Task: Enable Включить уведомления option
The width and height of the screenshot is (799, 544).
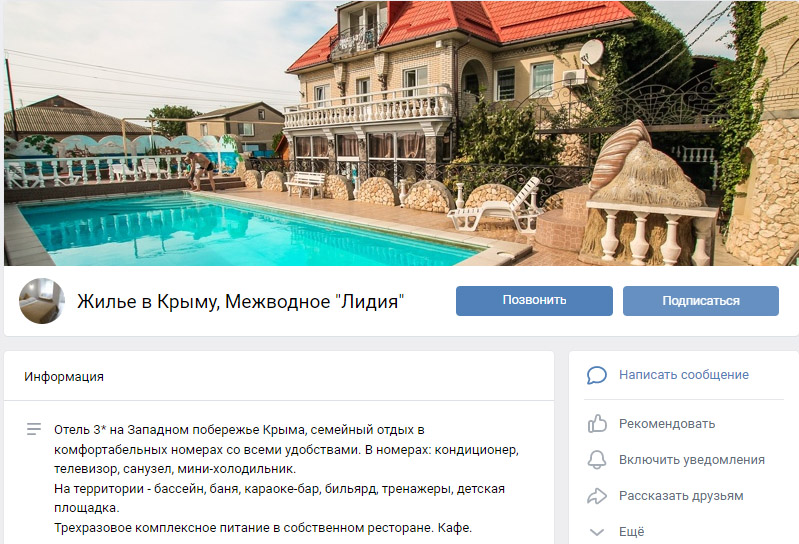Action: [691, 460]
